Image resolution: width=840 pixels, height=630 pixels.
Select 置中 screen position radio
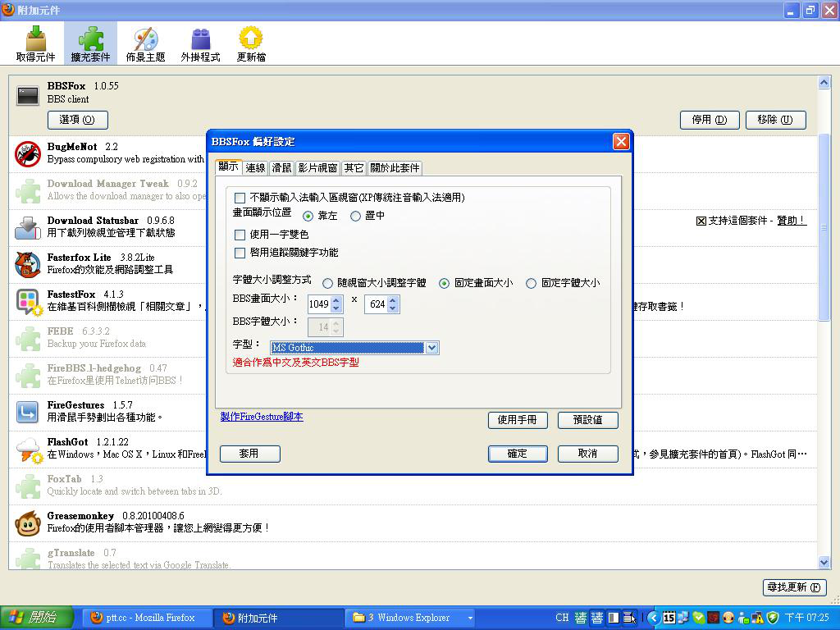point(356,216)
